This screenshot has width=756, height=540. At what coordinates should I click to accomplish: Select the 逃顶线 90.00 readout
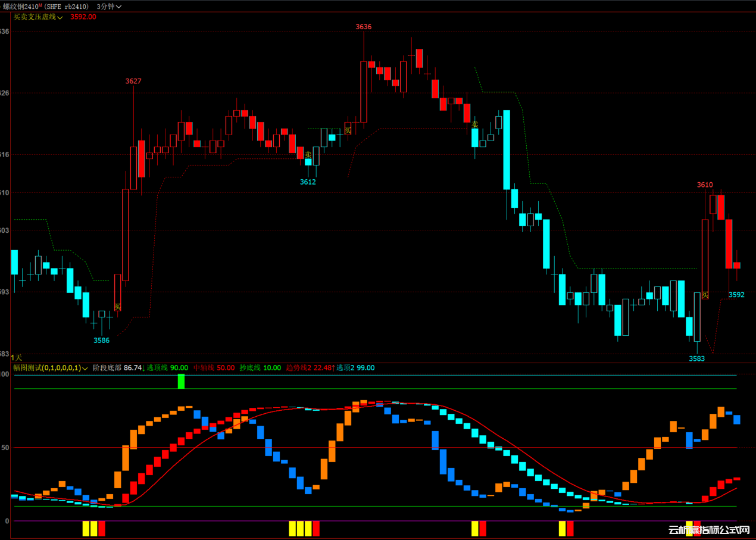coord(167,368)
